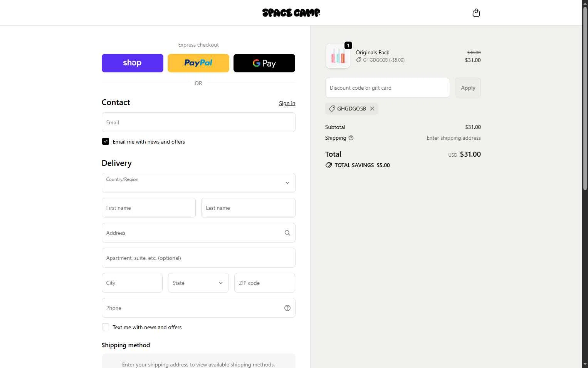
Task: Click the Address input field
Action: (x=198, y=233)
